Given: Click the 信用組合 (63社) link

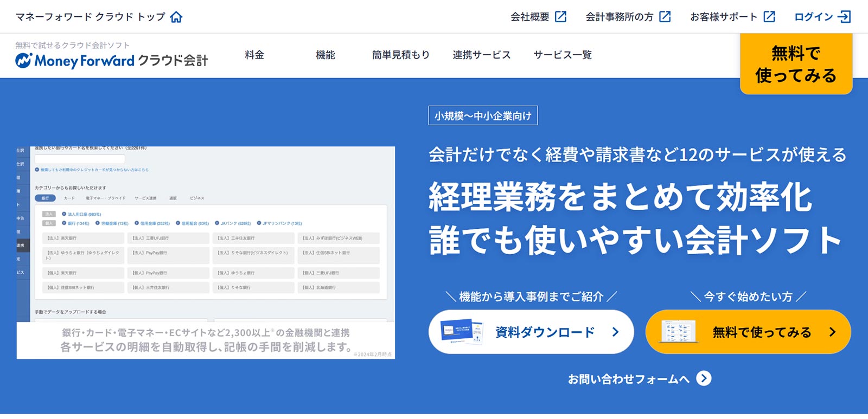Looking at the screenshot, I should (193, 223).
